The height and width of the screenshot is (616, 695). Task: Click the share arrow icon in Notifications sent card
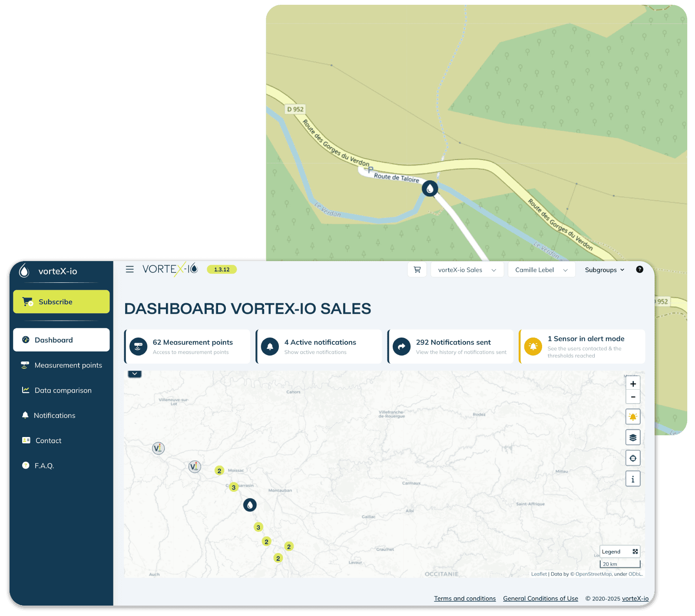pos(401,346)
